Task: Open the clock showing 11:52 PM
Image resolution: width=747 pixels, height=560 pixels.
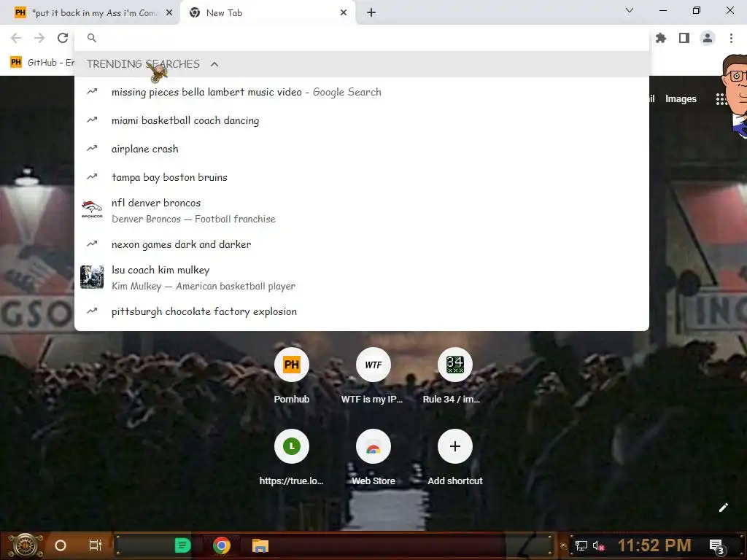Action: [x=654, y=545]
